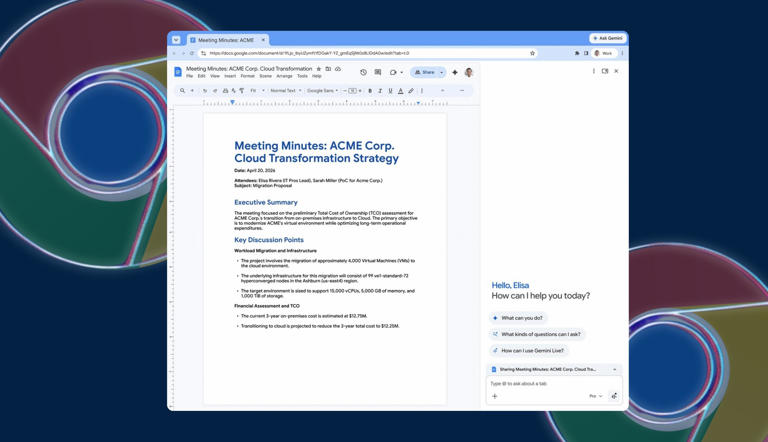Click the Gemini prompt input field
This screenshot has width=768, height=442.
tap(550, 383)
